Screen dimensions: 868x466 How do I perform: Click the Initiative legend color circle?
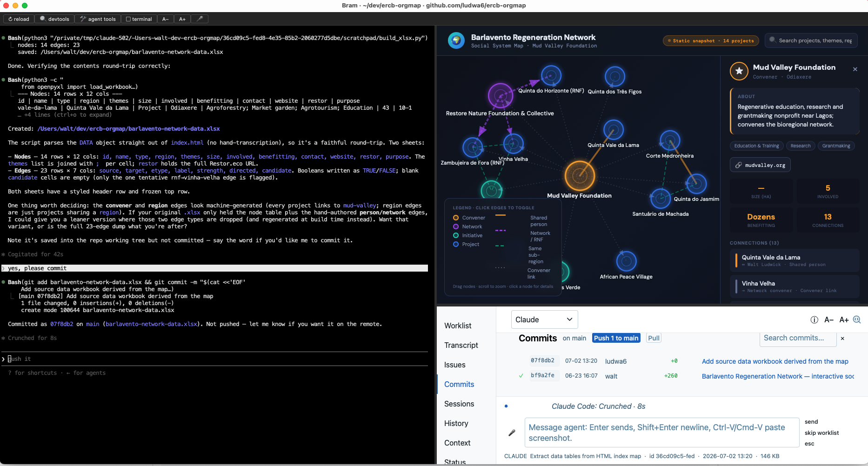tap(456, 235)
